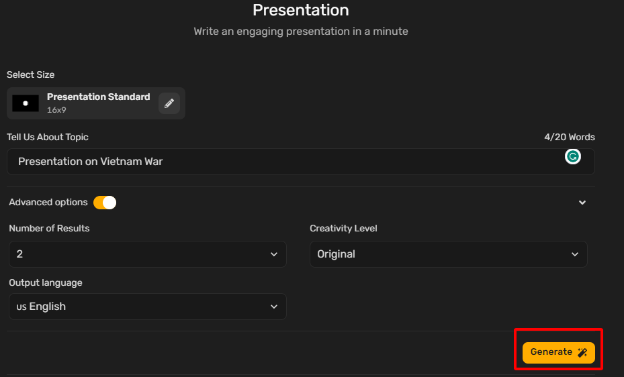Click the pencil edit icon for presentation size
The image size is (624, 377).
tap(169, 104)
